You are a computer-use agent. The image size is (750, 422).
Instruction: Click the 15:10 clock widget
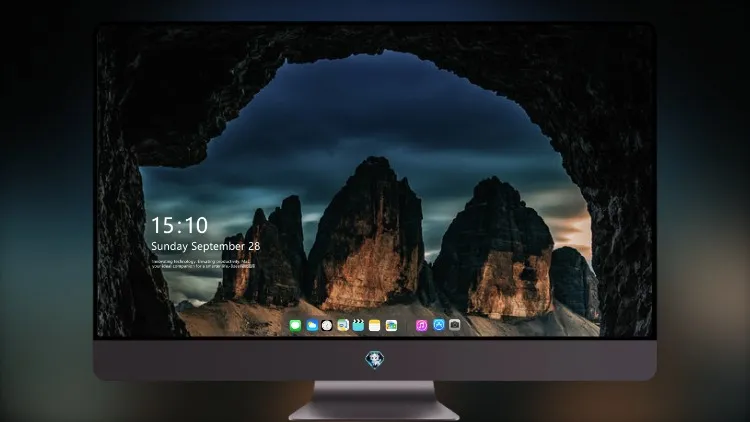tap(179, 225)
